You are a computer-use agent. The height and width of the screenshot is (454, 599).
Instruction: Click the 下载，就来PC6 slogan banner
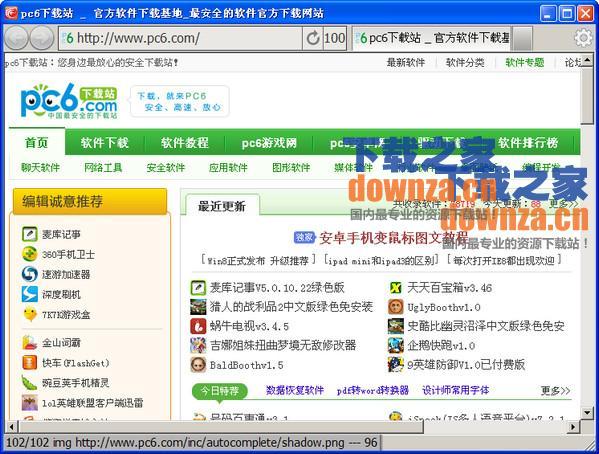[x=180, y=101]
